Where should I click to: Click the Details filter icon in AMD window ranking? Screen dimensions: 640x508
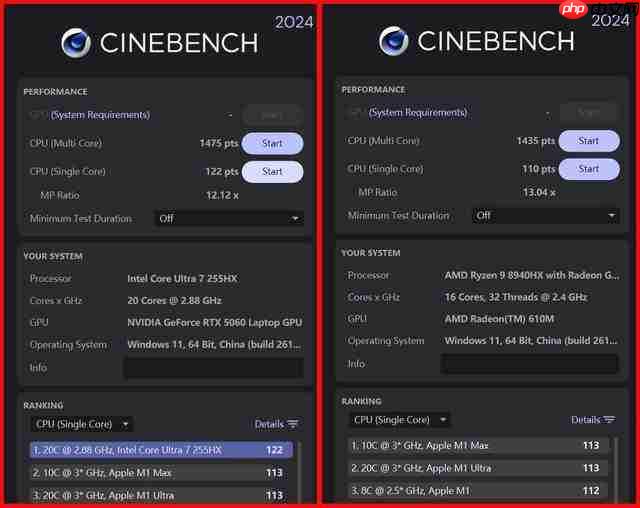609,420
